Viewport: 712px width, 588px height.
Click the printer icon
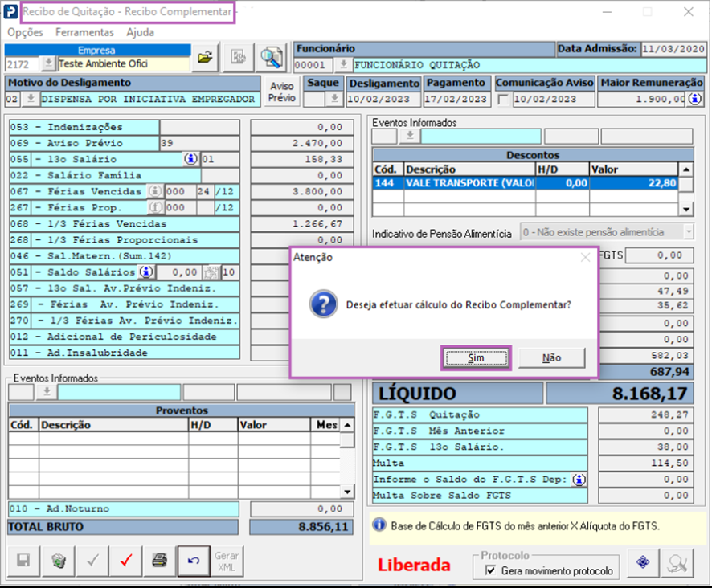159,561
